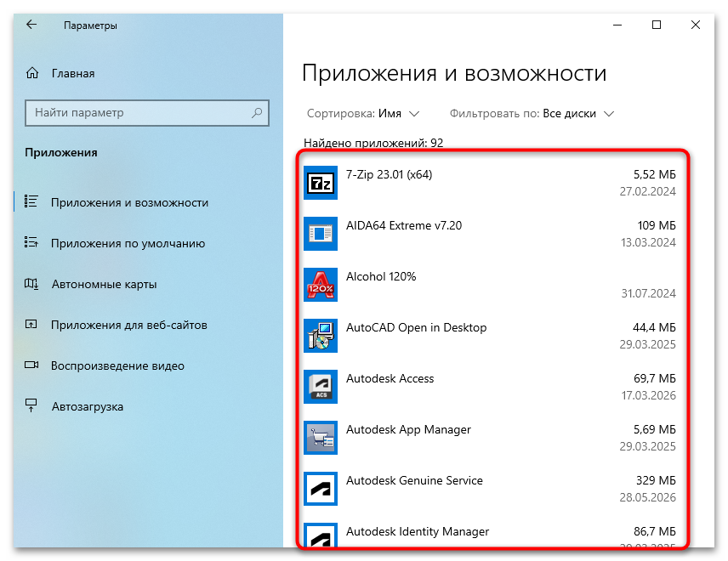Click the date 31.07.2024
Image resolution: width=728 pixels, height=561 pixels.
pos(649,294)
